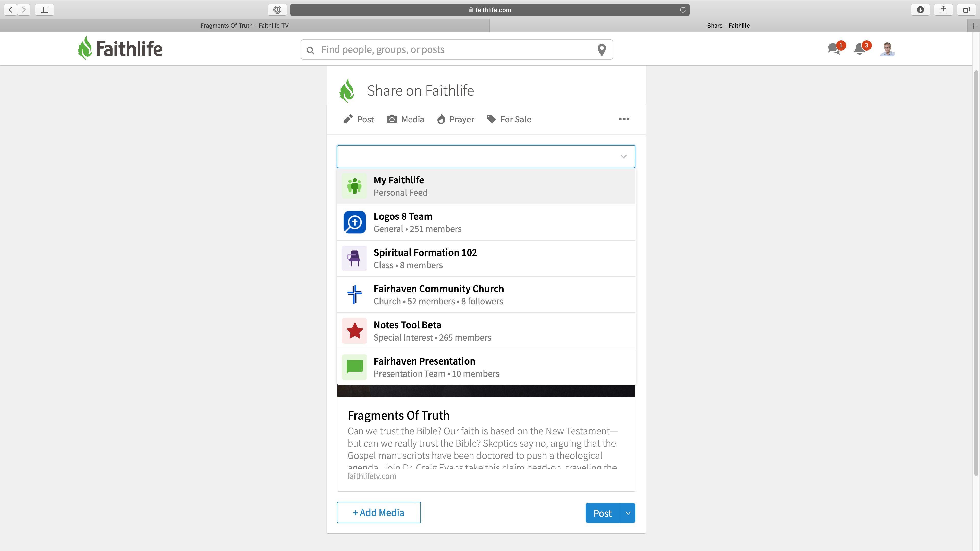Click the Faithlife wordmark link
The width and height of the screenshot is (980, 551).
tap(129, 49)
